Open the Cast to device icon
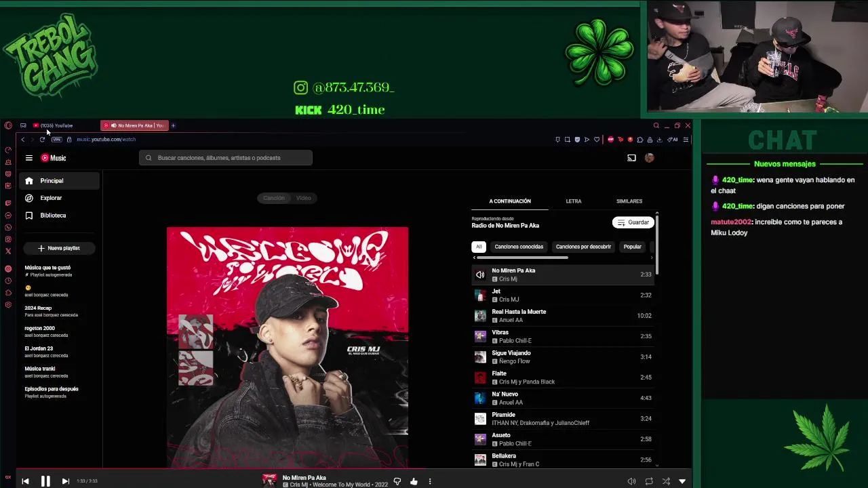The width and height of the screenshot is (868, 488). click(631, 158)
